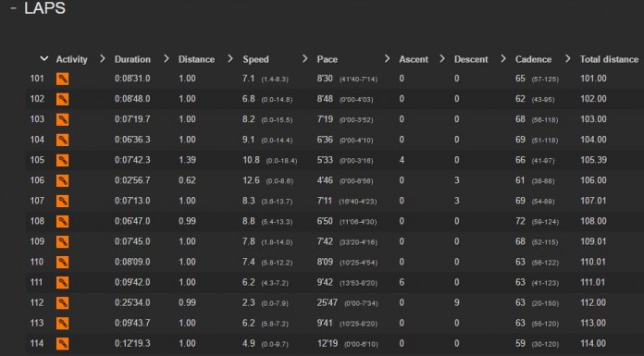Click the chevron arrow next to Distance header

tap(167, 59)
